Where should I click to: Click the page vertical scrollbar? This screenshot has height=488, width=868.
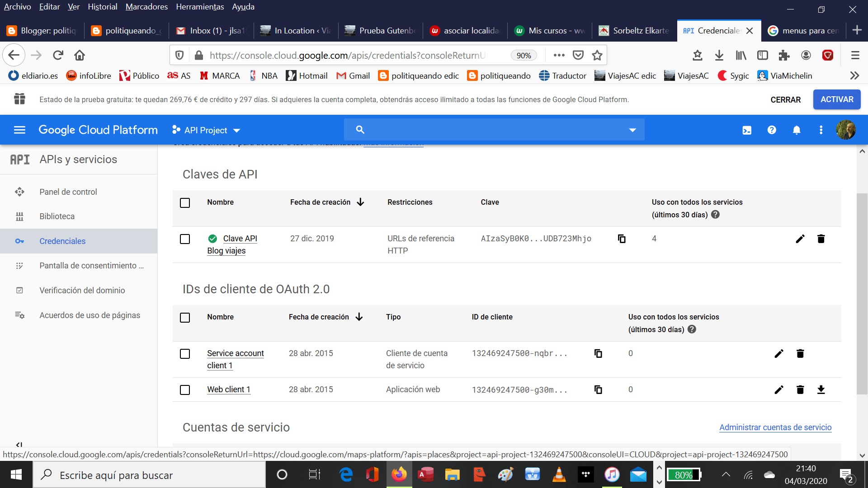pyautogui.click(x=862, y=294)
